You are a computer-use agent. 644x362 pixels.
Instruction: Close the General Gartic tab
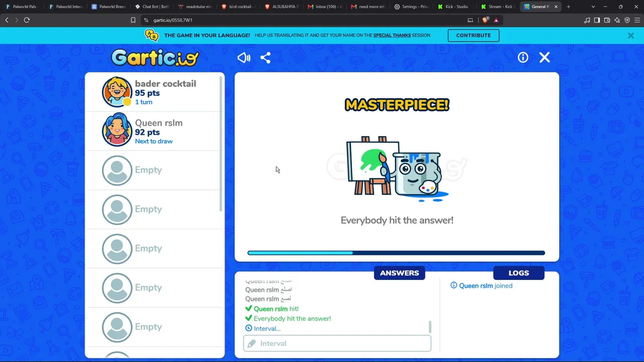pos(556,7)
